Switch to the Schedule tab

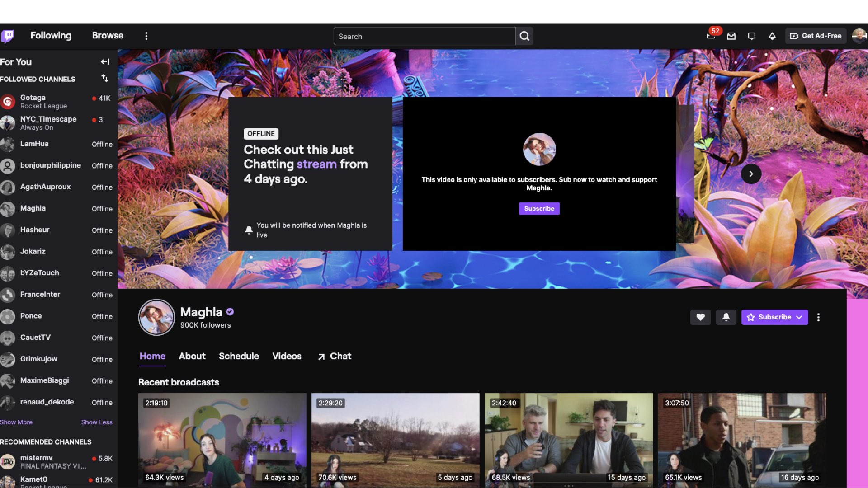point(239,356)
